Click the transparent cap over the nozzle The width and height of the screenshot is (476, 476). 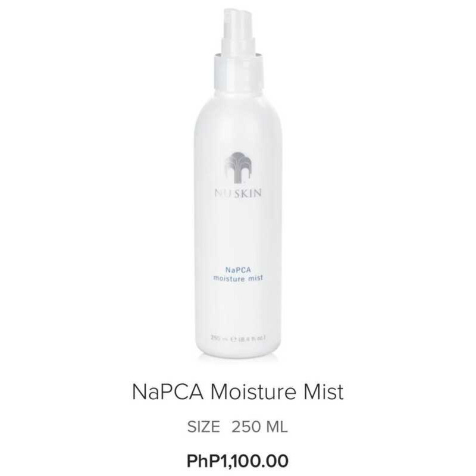(x=240, y=30)
